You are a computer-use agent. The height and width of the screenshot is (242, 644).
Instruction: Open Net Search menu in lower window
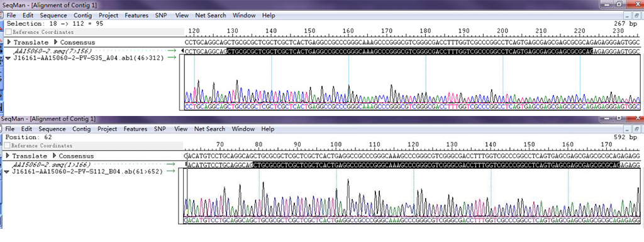pyautogui.click(x=209, y=129)
